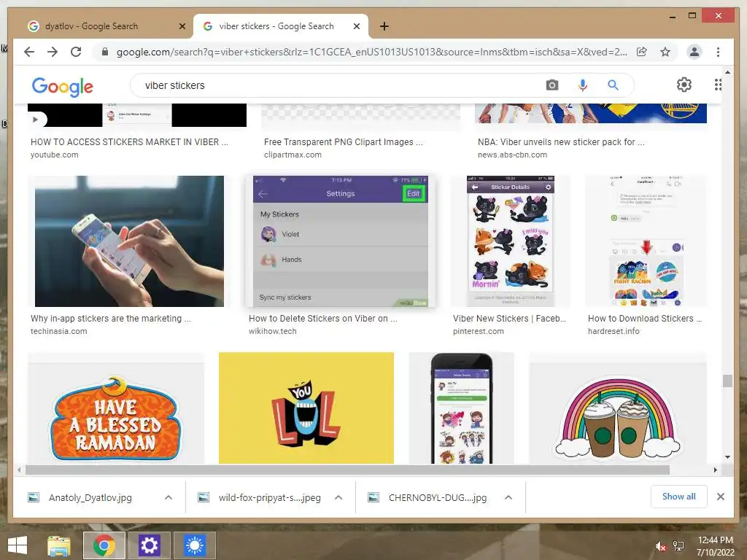Viewport: 747px width, 560px height.
Task: Click the horizontal scrollbar left arrow
Action: click(x=18, y=470)
